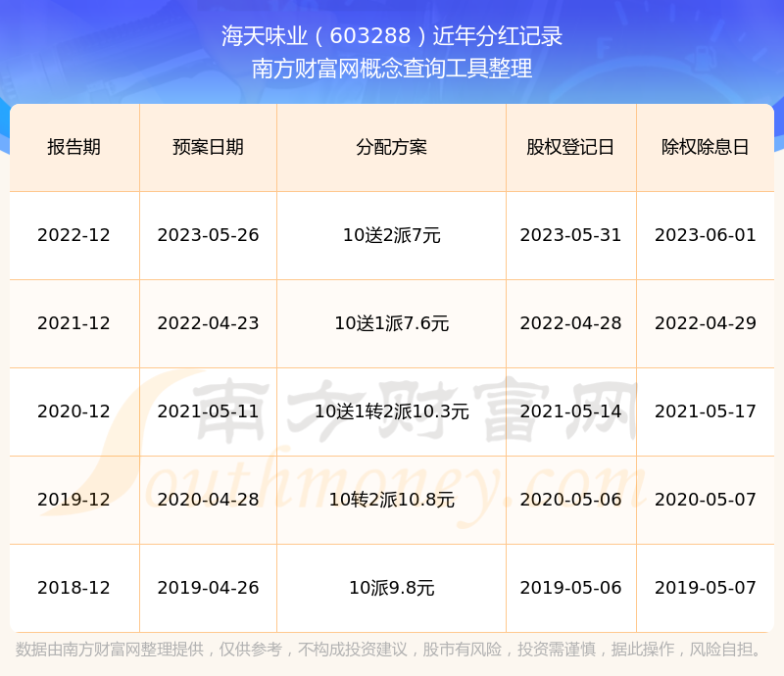Select the 2020-12 report period cell

click(74, 411)
